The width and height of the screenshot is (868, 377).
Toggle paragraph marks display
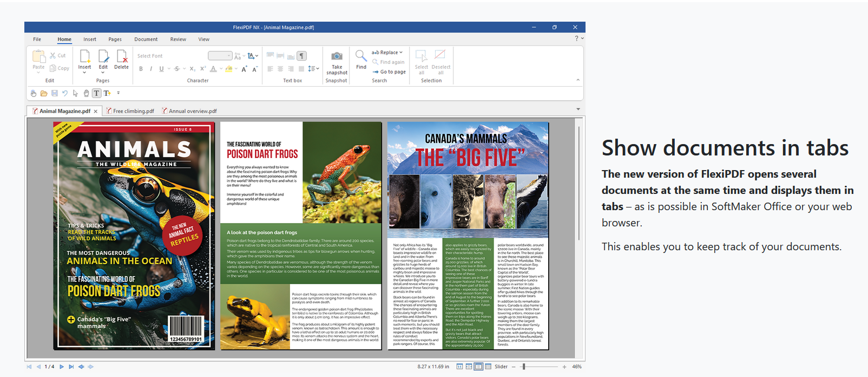tap(302, 56)
